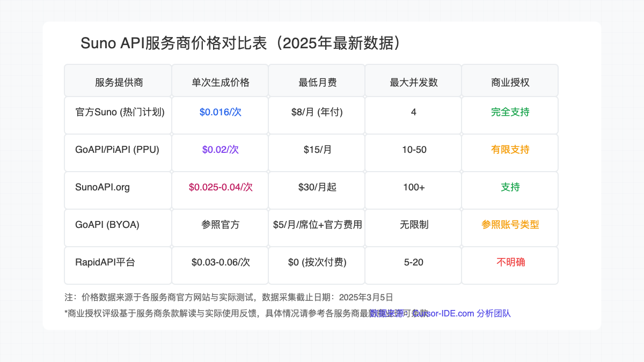644x362 pixels.
Task: Select the 最低月费 column header
Action: click(317, 82)
